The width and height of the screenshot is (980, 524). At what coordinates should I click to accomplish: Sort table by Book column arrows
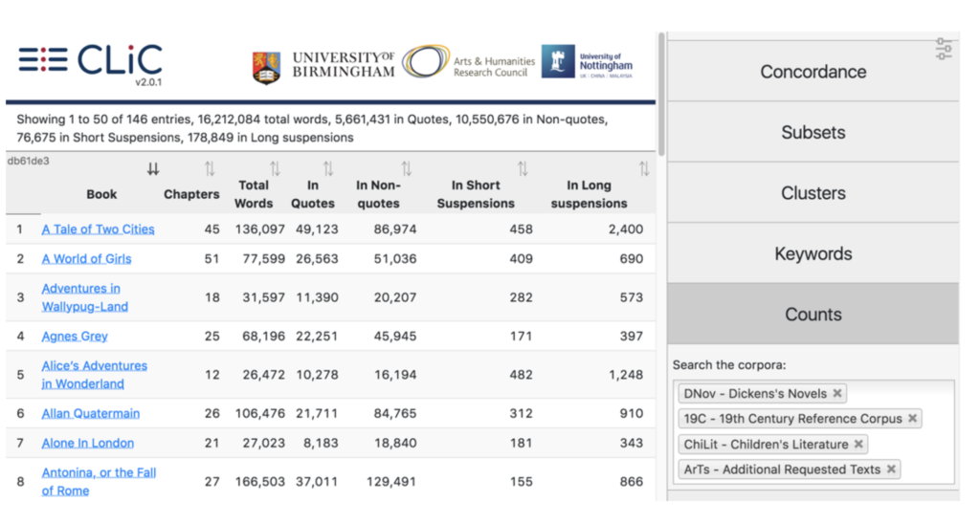click(153, 169)
